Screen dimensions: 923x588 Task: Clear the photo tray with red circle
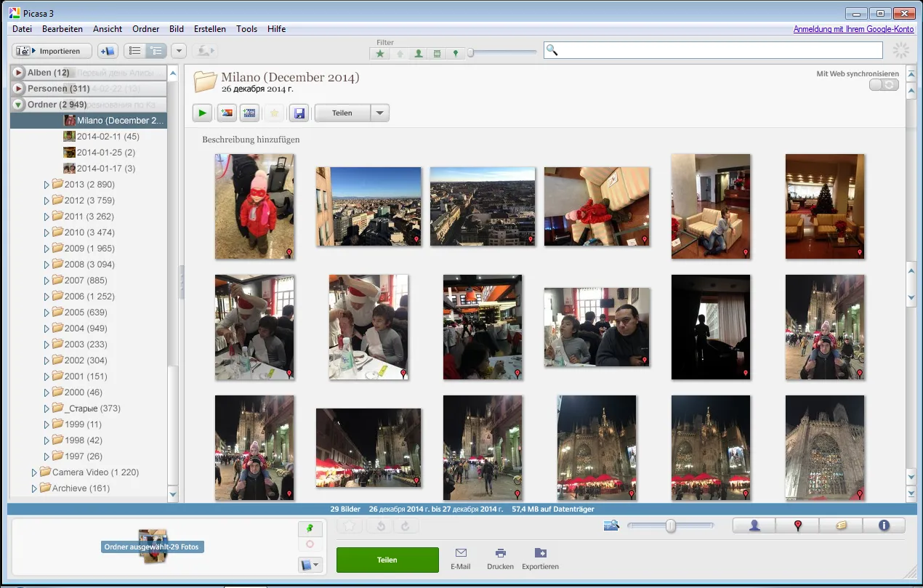pos(310,544)
